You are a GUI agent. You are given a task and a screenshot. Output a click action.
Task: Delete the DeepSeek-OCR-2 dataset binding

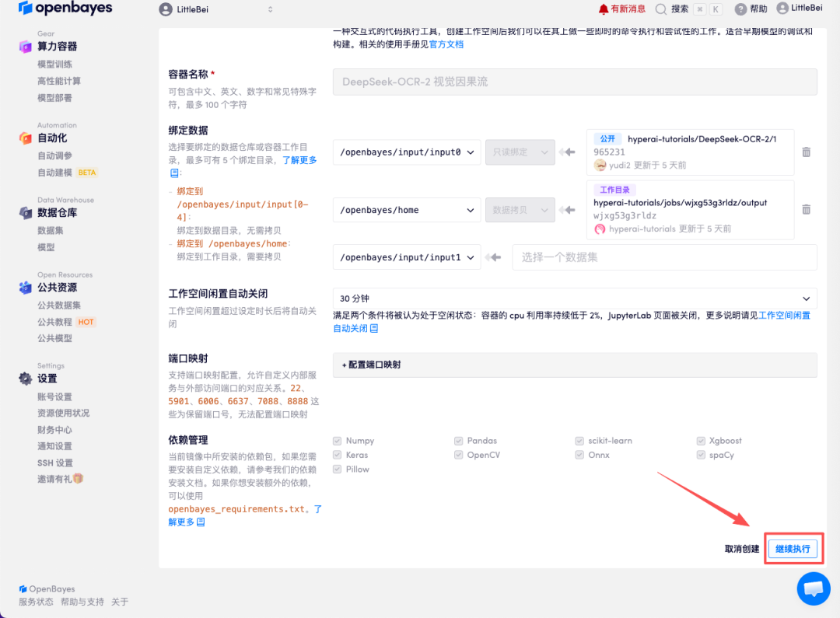click(807, 152)
